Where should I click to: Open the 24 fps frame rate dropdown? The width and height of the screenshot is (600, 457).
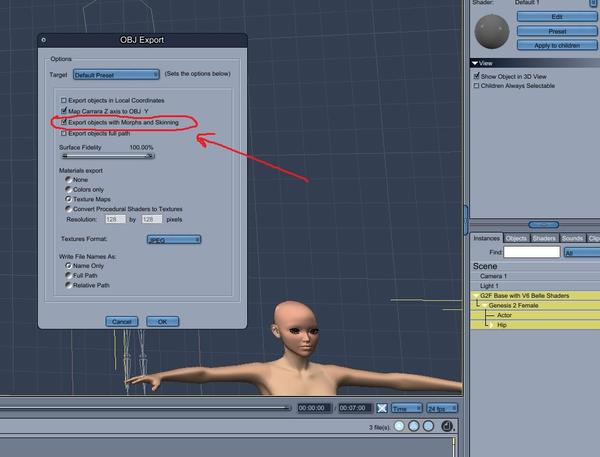pyautogui.click(x=442, y=408)
